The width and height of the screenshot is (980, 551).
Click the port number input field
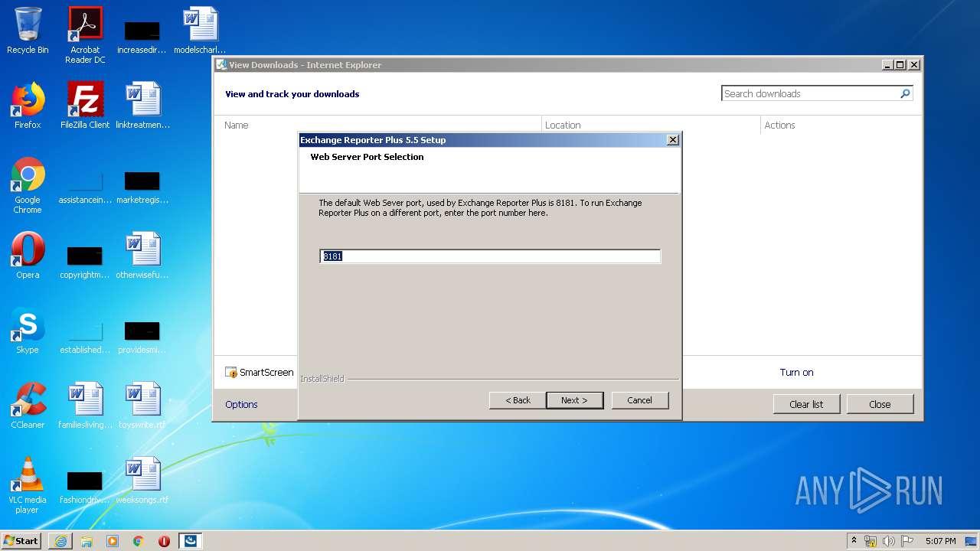coord(490,256)
